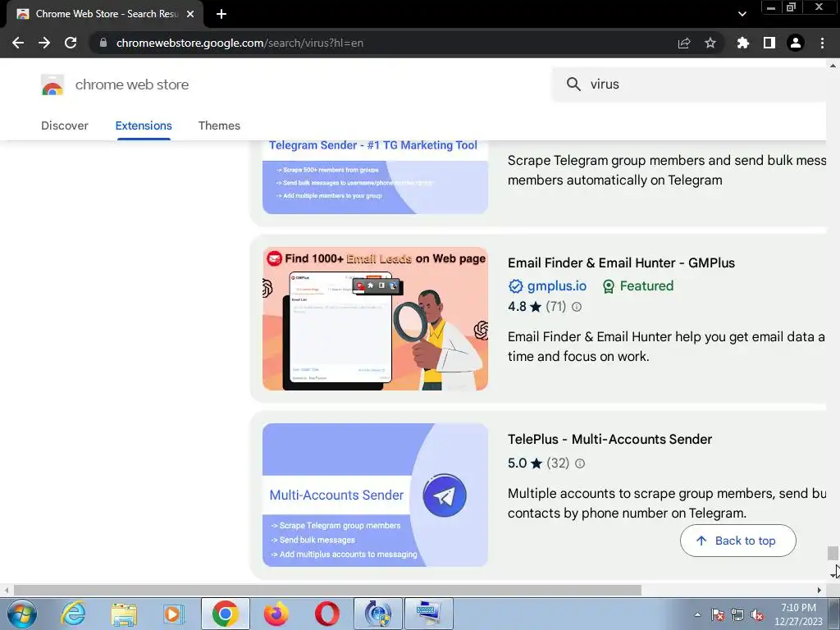View site security lock icon
The width and height of the screenshot is (840, 630).
(103, 43)
